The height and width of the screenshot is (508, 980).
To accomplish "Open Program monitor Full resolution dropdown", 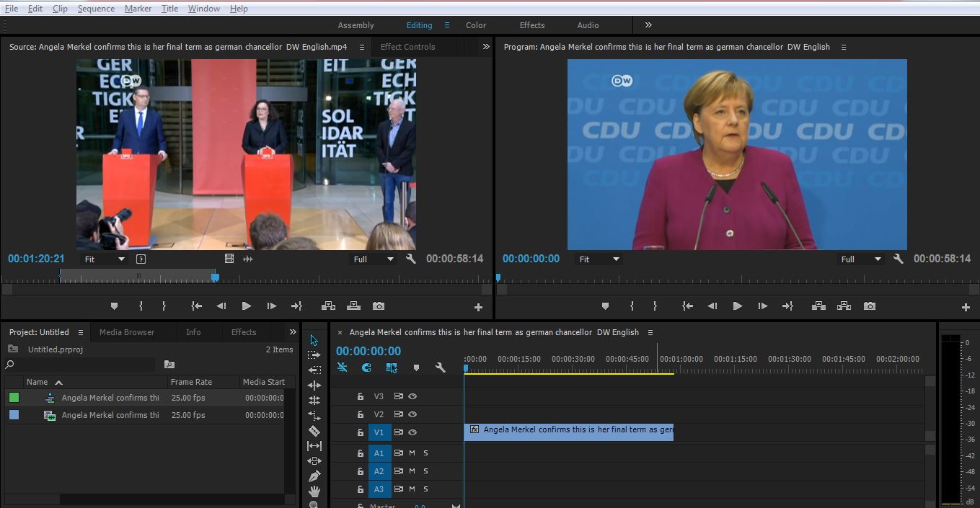I will coord(861,259).
